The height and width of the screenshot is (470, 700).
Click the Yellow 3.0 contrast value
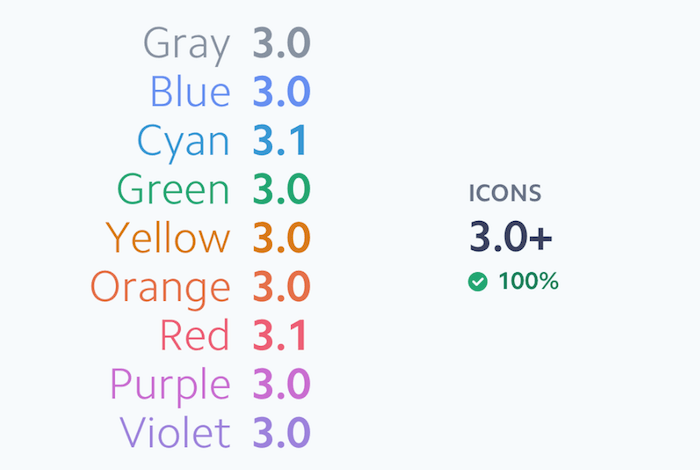[x=281, y=238]
